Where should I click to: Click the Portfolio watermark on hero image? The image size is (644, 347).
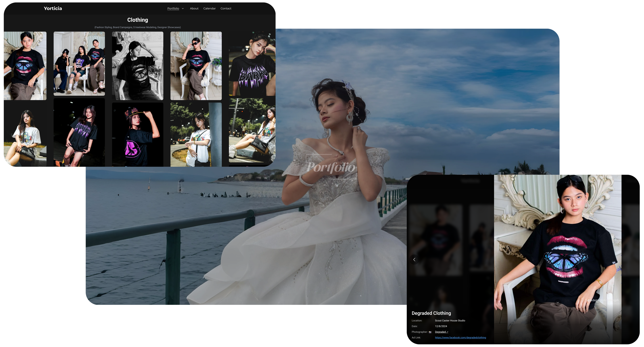[x=331, y=167]
